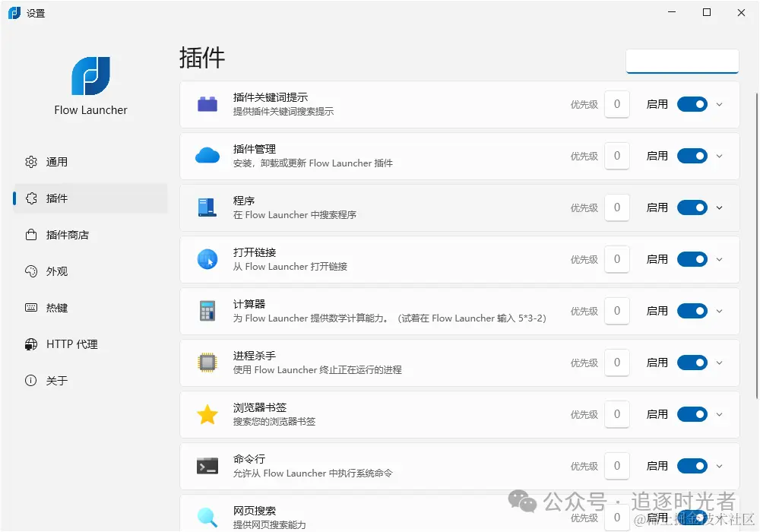The height and width of the screenshot is (532, 760).
Task: Click the '网页搜索' plugin title
Action: click(255, 511)
